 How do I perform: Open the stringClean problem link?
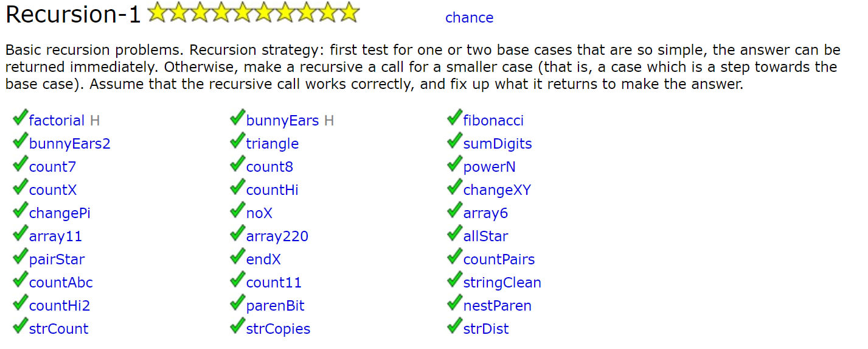[502, 283]
